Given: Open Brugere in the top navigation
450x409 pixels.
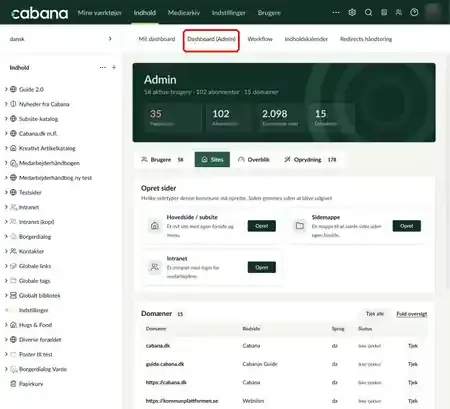Looking at the screenshot, I should click(x=269, y=13).
